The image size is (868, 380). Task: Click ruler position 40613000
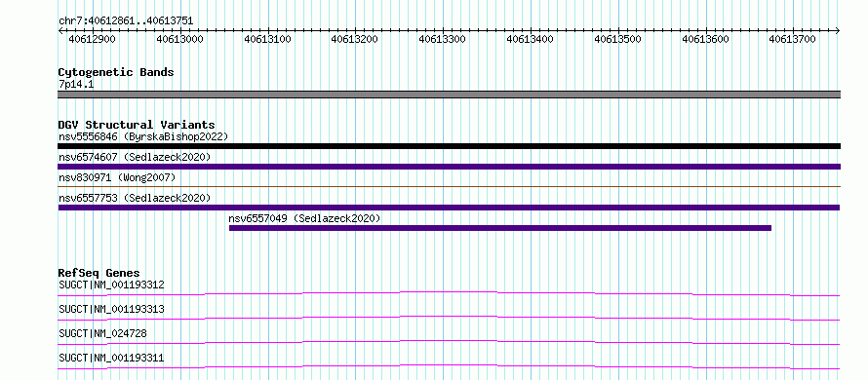[x=179, y=39]
